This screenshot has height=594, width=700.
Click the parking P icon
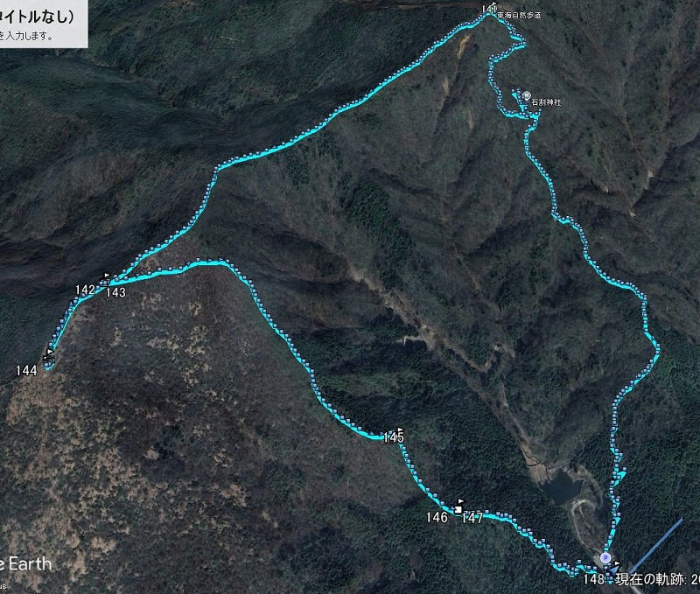click(x=605, y=557)
